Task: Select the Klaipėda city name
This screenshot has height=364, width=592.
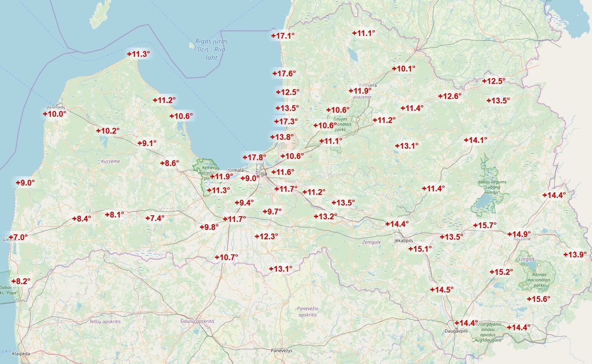Action: [21, 354]
